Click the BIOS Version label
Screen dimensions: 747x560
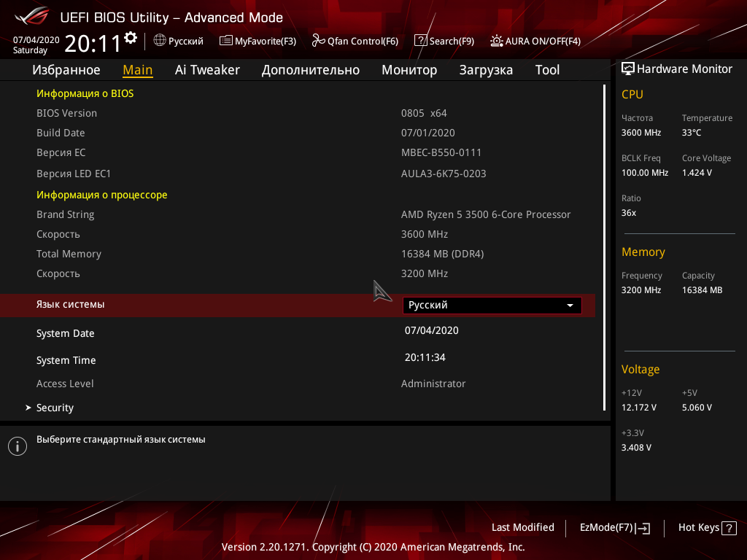click(66, 113)
